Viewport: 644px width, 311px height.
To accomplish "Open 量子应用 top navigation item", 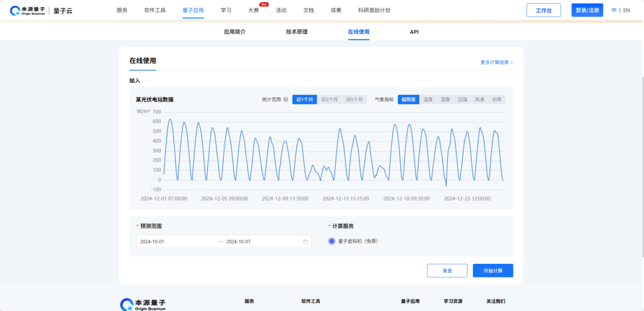I will point(193,10).
